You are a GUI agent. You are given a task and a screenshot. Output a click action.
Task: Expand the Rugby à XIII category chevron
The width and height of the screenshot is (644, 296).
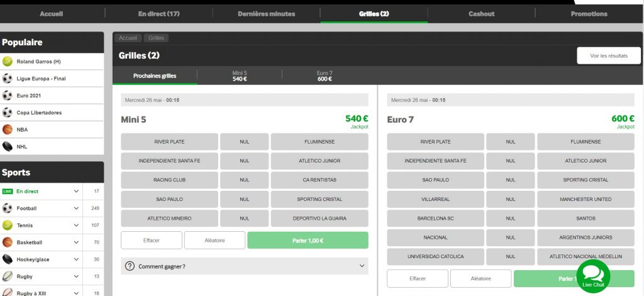[76, 293]
